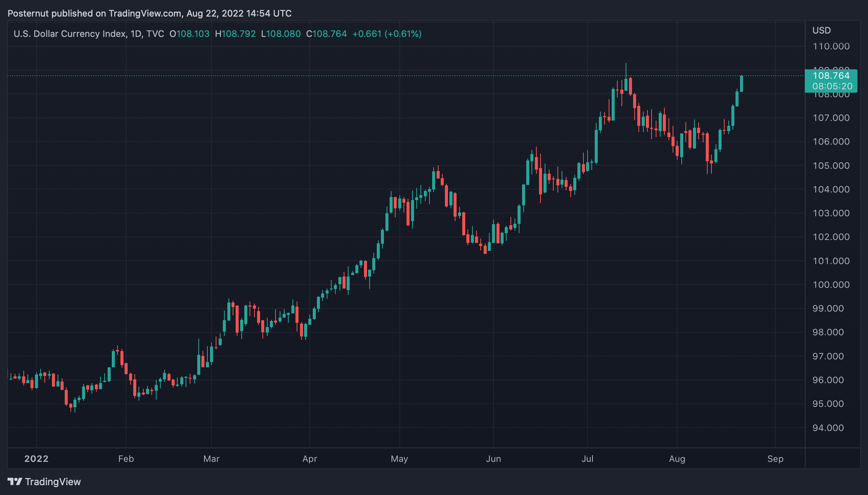Click the 96.000 price axis label
The height and width of the screenshot is (495, 868).
(x=828, y=380)
